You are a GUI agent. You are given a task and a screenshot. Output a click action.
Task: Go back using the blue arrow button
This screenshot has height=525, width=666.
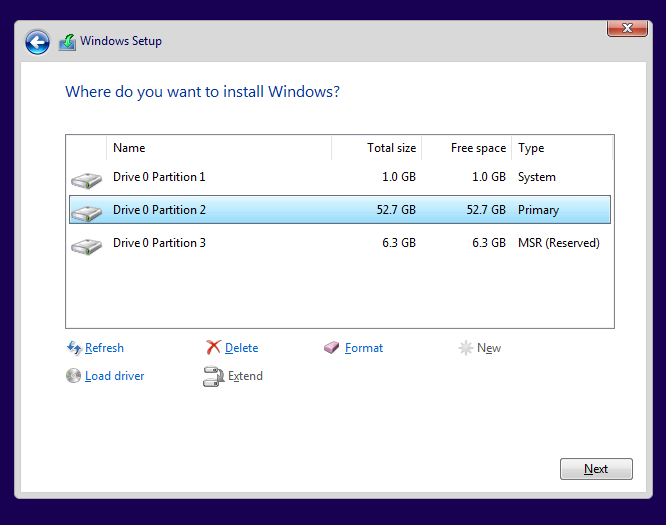point(37,42)
